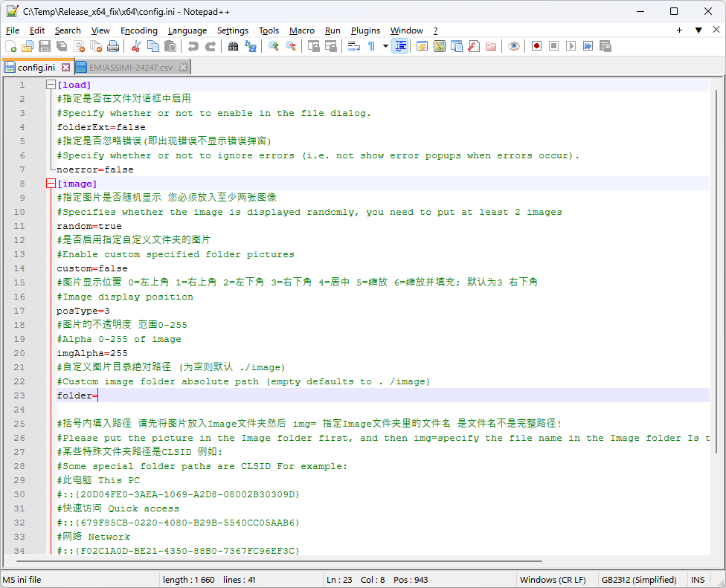This screenshot has height=588, width=726.
Task: Toggle synchronized horizontal scrolling
Action: tap(330, 46)
